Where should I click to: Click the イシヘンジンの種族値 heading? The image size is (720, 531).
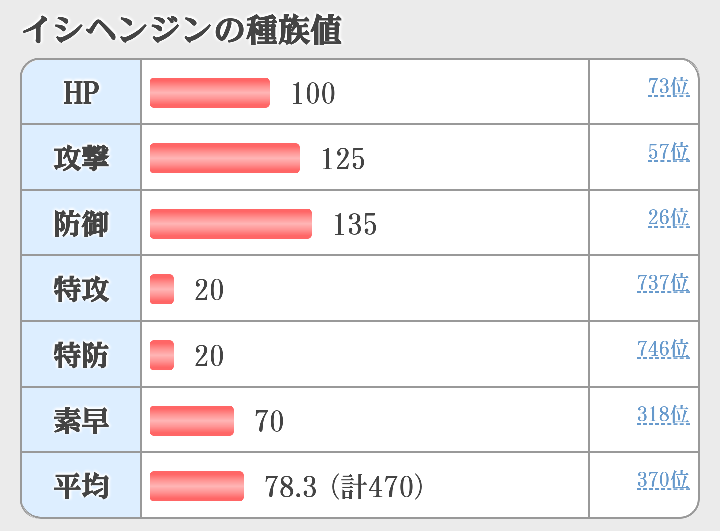181,31
